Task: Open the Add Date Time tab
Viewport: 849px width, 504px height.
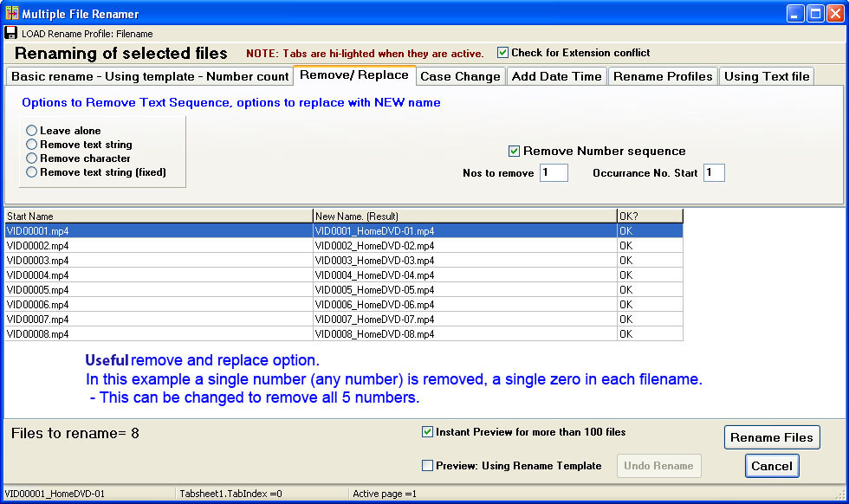Action: [556, 76]
